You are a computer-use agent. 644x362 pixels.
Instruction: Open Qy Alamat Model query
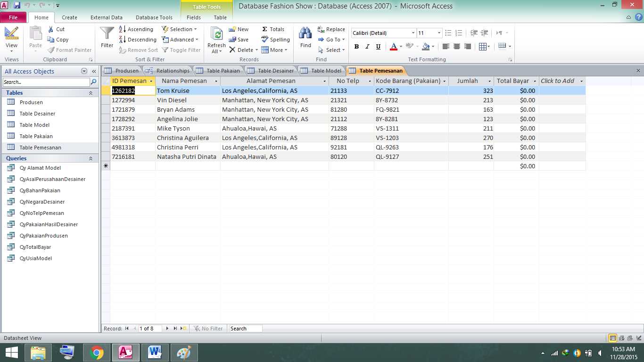point(40,168)
